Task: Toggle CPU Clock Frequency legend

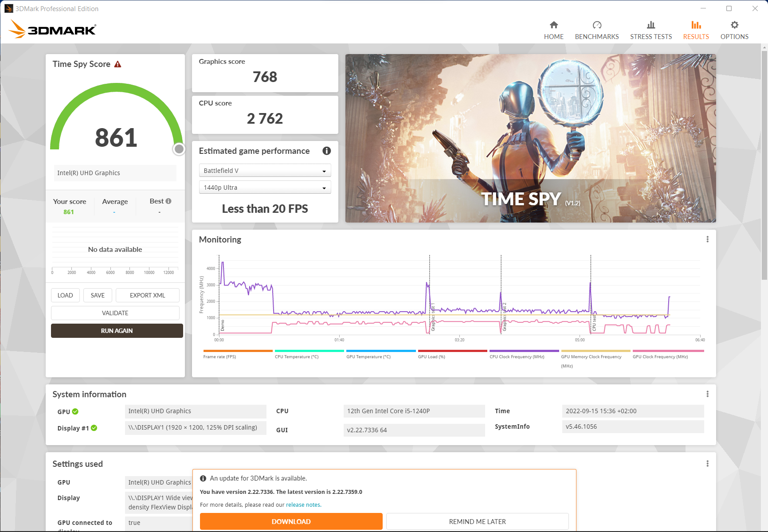Action: 524,355
